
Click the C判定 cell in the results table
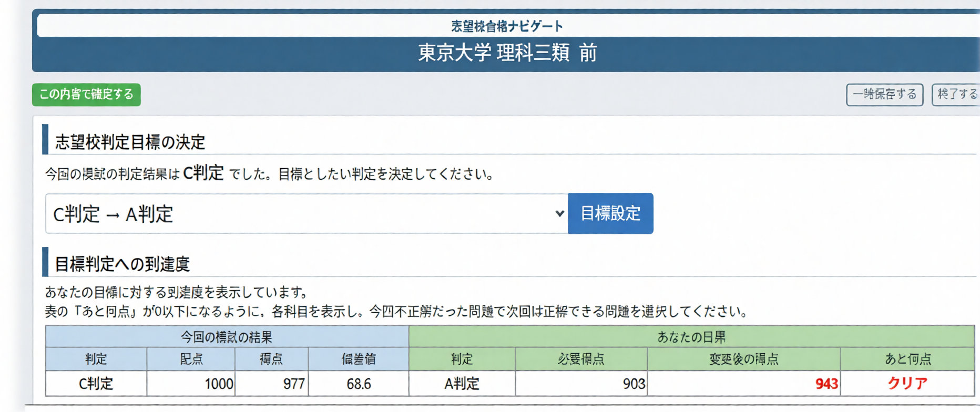[x=96, y=384]
